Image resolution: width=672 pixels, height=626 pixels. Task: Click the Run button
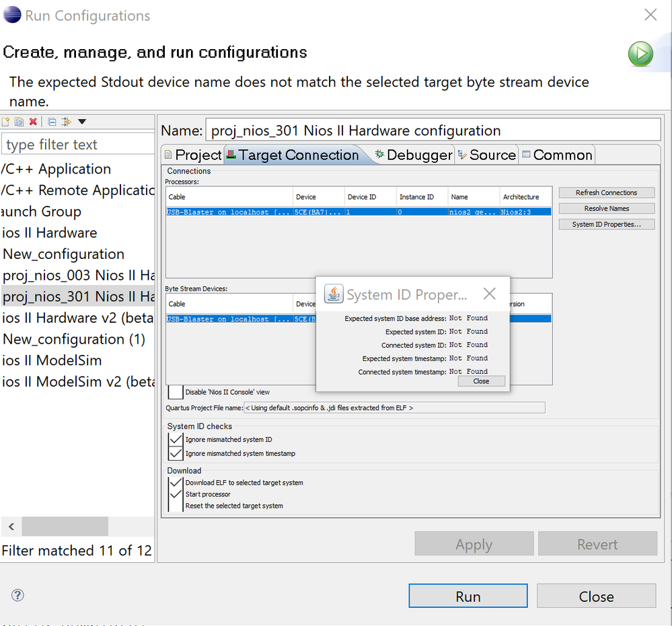pos(468,596)
